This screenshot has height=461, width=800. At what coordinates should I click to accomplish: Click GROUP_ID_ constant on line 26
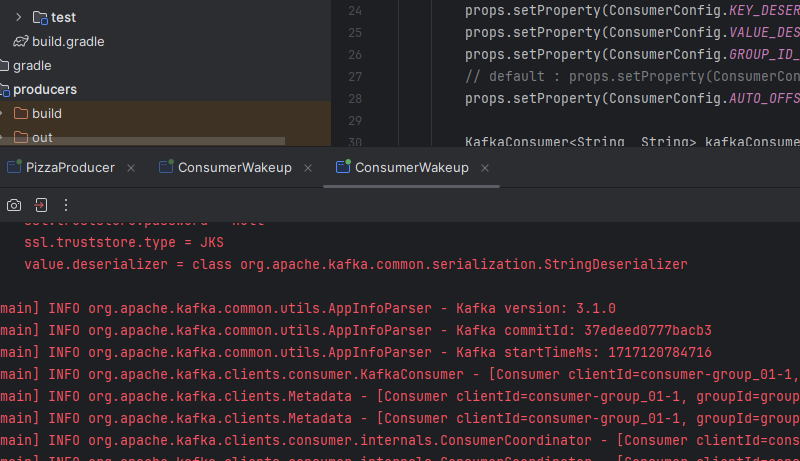coord(764,55)
